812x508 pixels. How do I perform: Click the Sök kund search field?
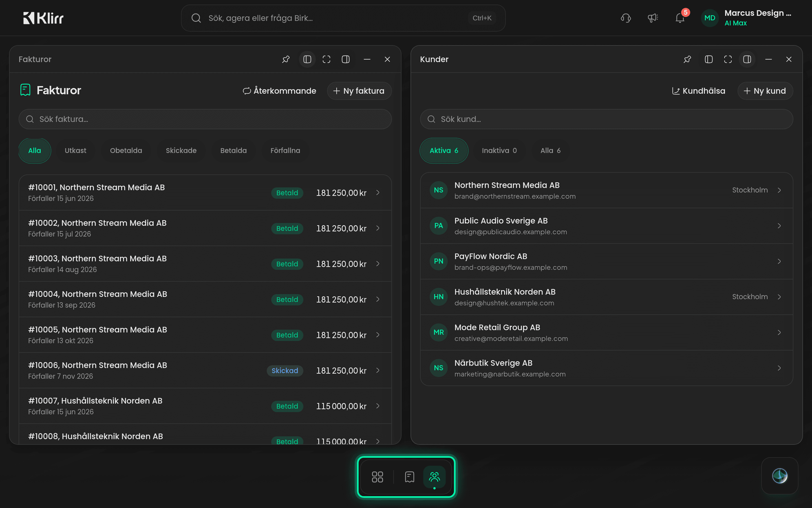(606, 119)
